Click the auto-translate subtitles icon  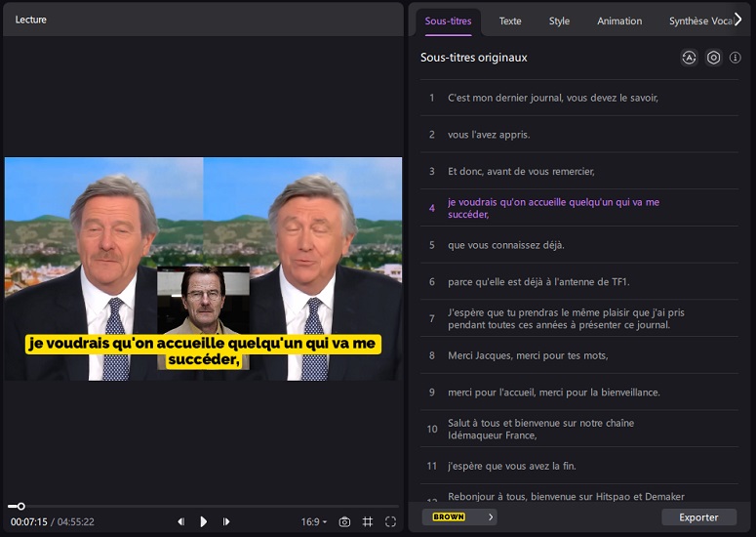tap(689, 58)
